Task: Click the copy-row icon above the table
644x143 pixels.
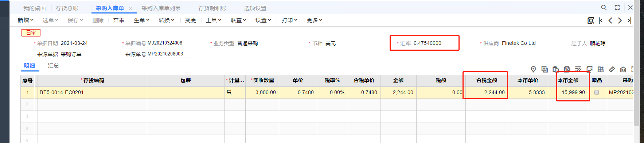Action: pyautogui.click(x=556, y=69)
